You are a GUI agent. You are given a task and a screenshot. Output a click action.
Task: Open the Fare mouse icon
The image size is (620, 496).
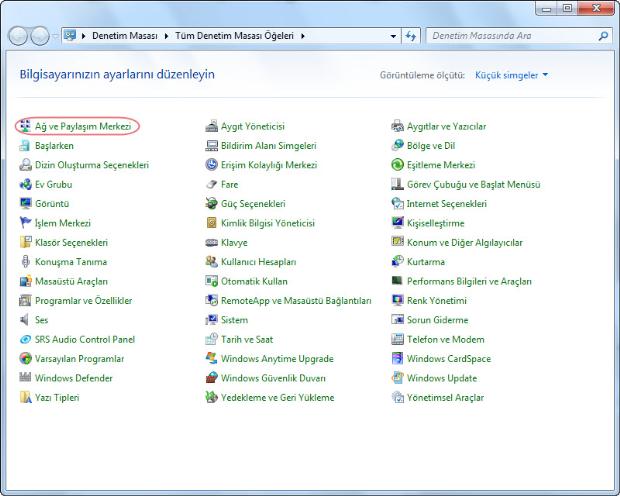pyautogui.click(x=212, y=184)
